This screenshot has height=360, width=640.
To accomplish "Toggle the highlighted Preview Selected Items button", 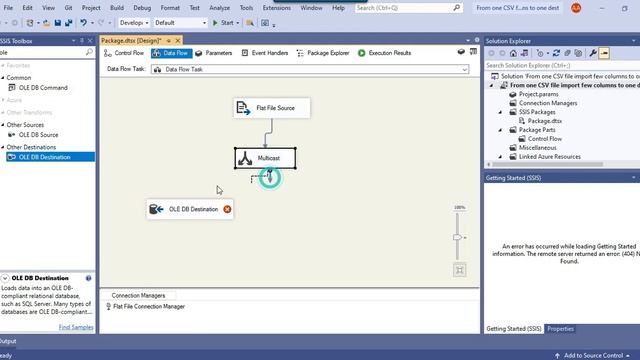I will [604, 53].
